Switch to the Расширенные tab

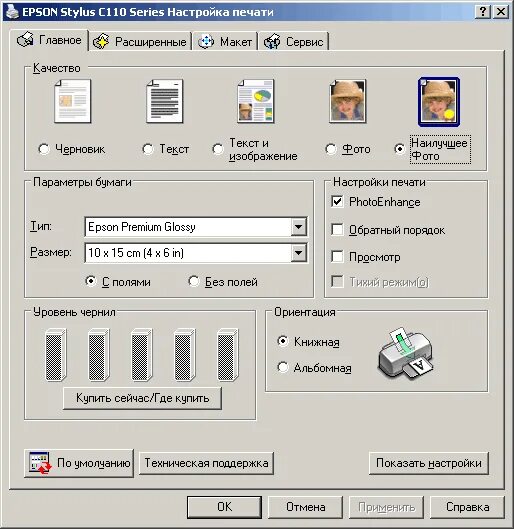140,42
